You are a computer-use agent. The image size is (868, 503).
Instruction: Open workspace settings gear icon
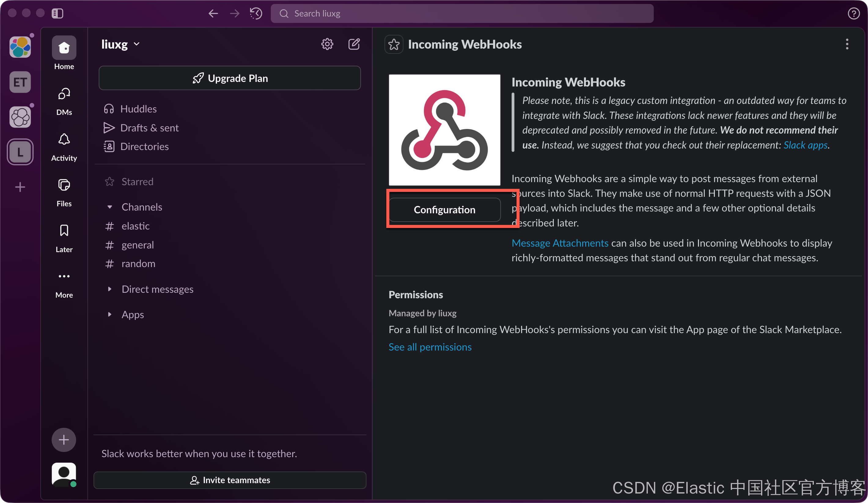tap(327, 44)
